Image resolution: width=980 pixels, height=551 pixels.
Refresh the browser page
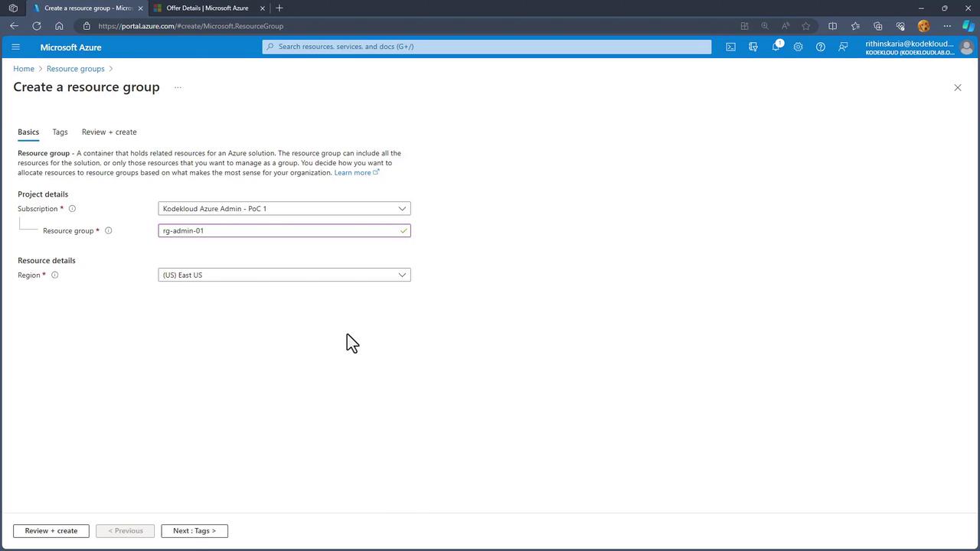(36, 26)
